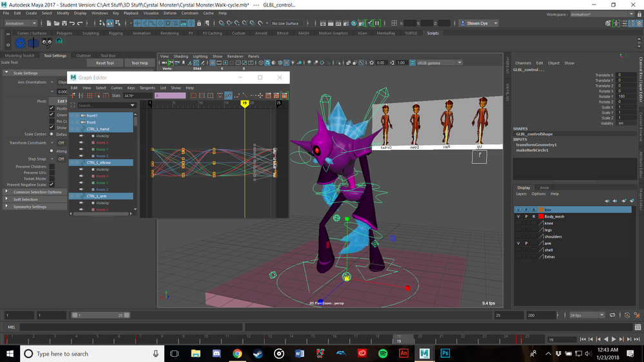644x362 pixels.
Task: Toggle V visibility of the arm layer
Action: coord(518,243)
